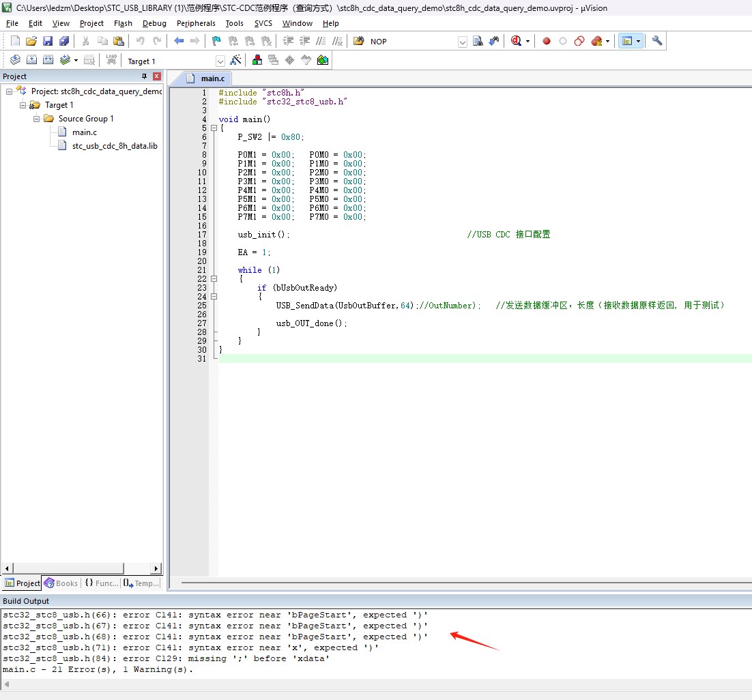Switch to the Books panel tab
752x700 pixels.
[x=61, y=583]
